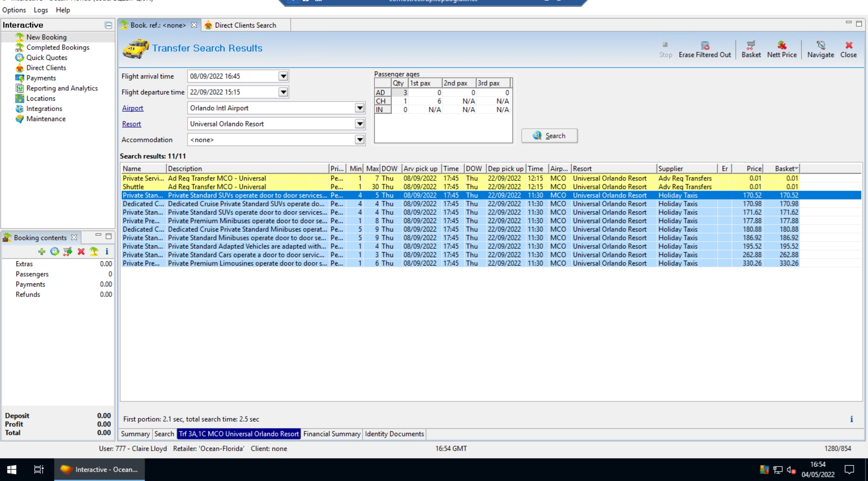The image size is (868, 481).
Task: Click the Airport hyperlink label
Action: (x=133, y=108)
